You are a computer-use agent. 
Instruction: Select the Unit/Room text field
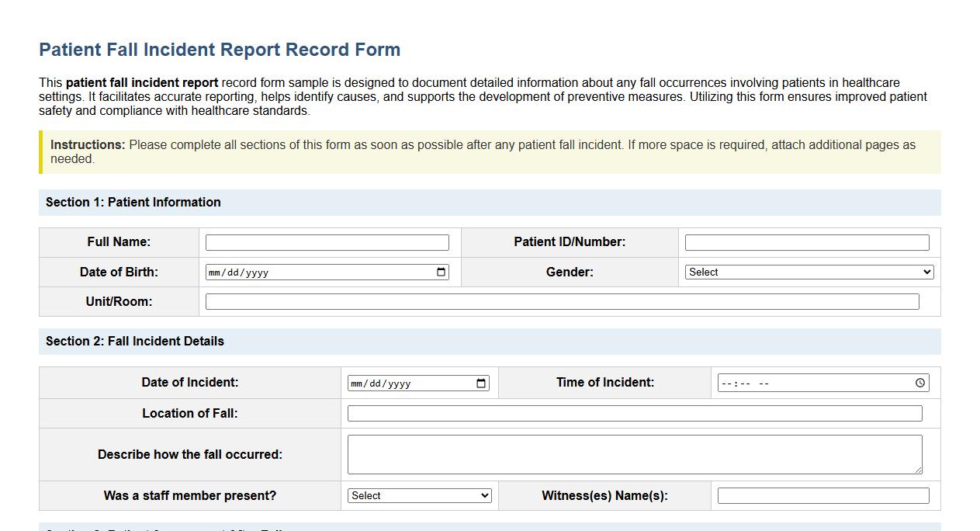(560, 301)
